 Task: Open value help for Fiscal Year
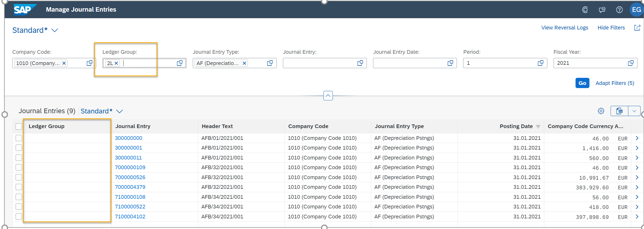[x=631, y=63]
